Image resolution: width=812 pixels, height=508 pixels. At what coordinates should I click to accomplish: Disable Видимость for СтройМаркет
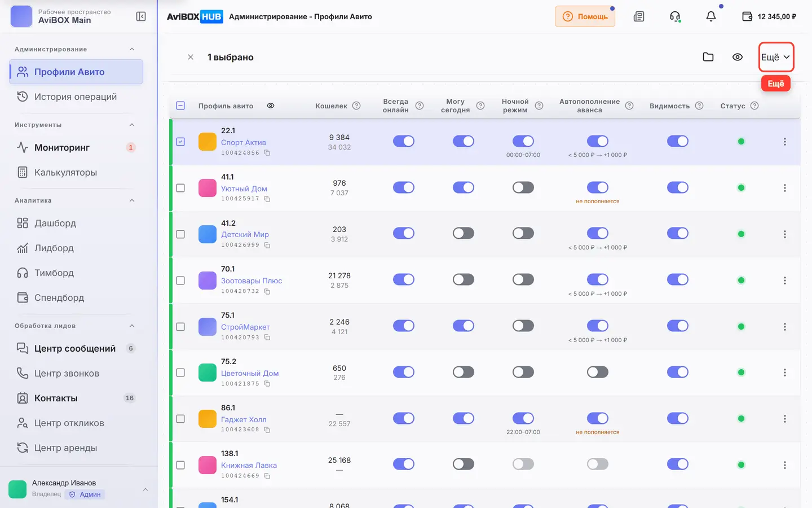[678, 326]
